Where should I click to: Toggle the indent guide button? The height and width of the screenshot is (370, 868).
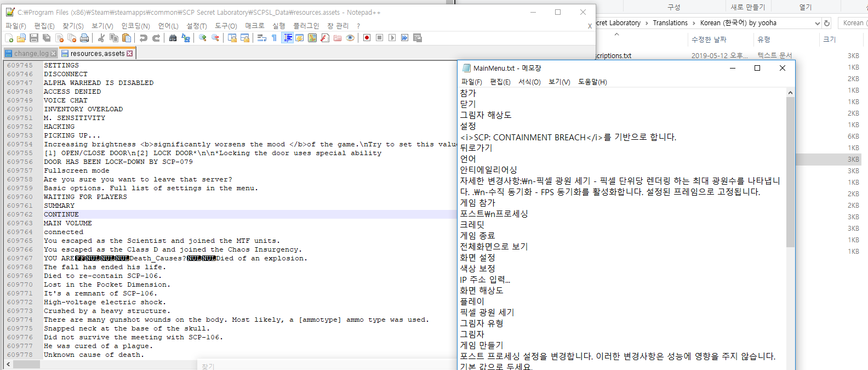[x=288, y=38]
